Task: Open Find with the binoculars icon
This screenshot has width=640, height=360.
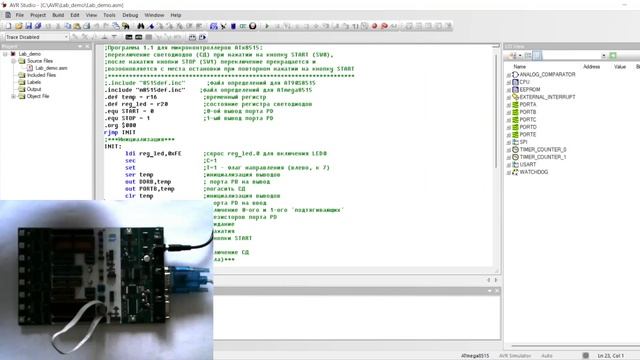Action: [141, 26]
